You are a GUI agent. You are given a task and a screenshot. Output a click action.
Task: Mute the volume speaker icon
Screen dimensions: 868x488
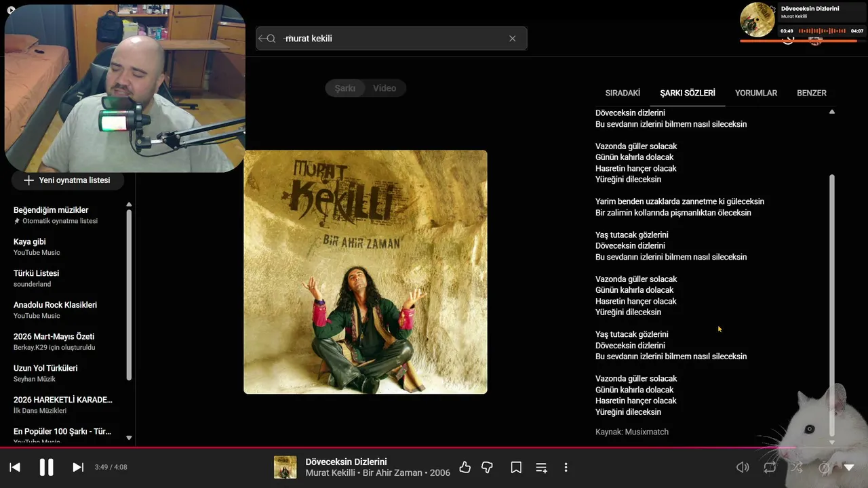743,467
